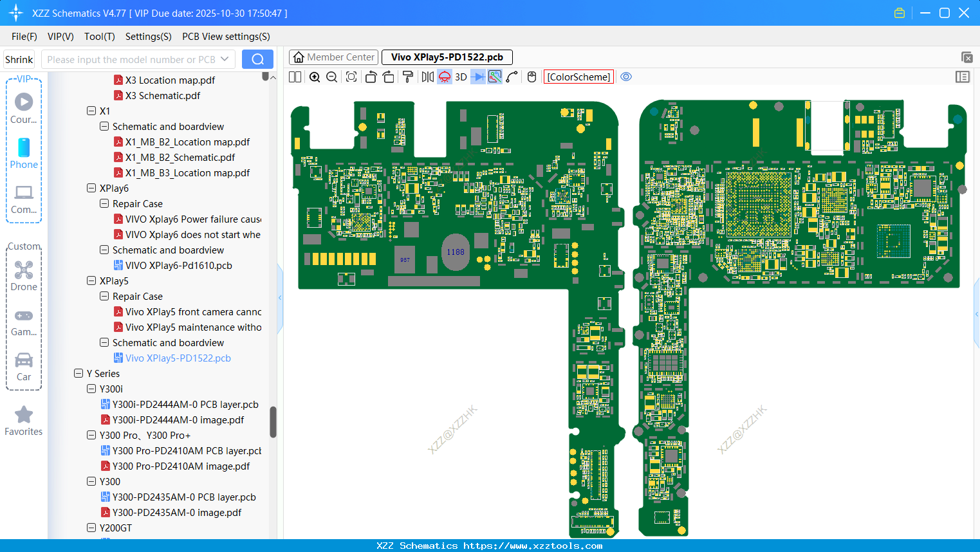Collapse the Y Series tree node

[x=79, y=374]
